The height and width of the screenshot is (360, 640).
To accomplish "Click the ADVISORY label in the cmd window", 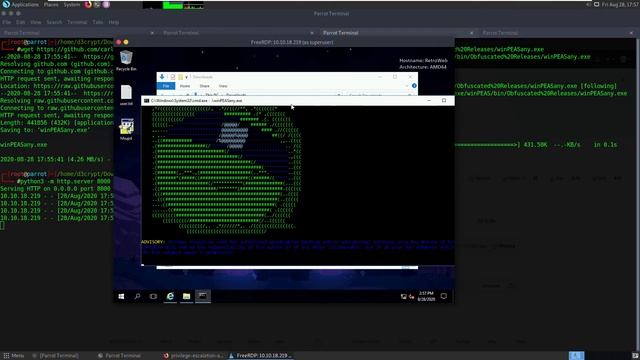I will [x=153, y=242].
